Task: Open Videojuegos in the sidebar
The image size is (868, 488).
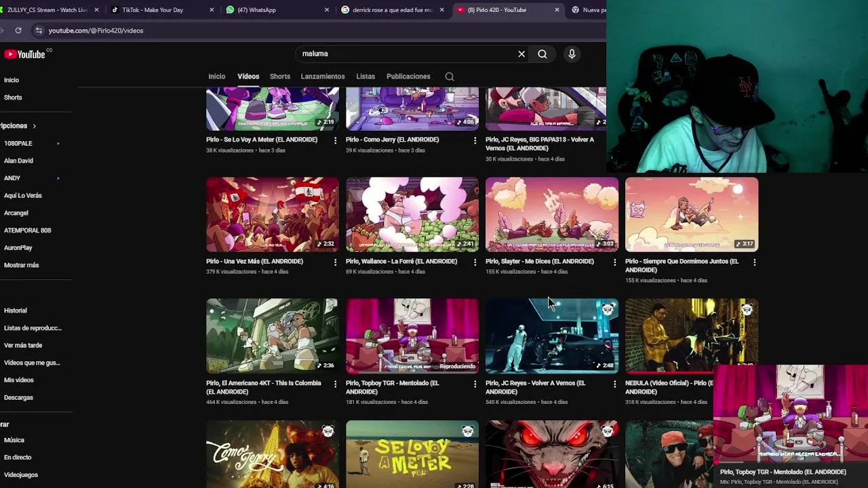Action: tap(21, 475)
